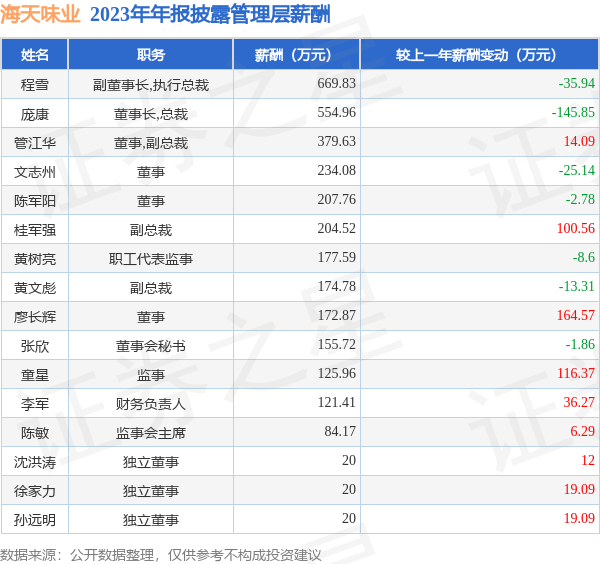The image size is (600, 564).
Task: Click 沈洪涛's 独立董事 position cell
Action: click(151, 462)
